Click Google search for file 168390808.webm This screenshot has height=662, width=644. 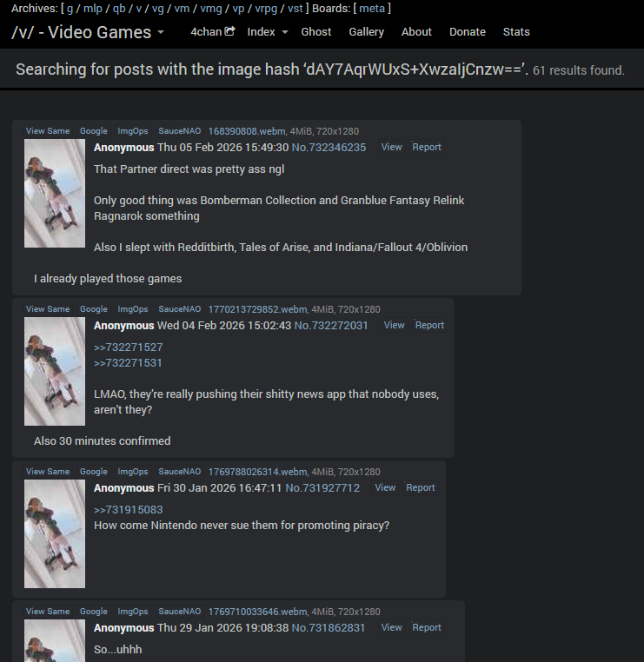[x=94, y=131]
